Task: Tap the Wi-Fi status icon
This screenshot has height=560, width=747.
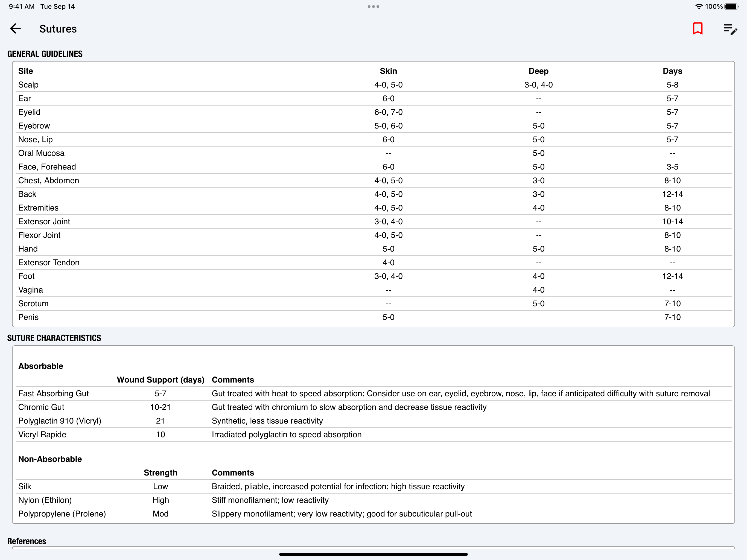Action: click(x=699, y=6)
